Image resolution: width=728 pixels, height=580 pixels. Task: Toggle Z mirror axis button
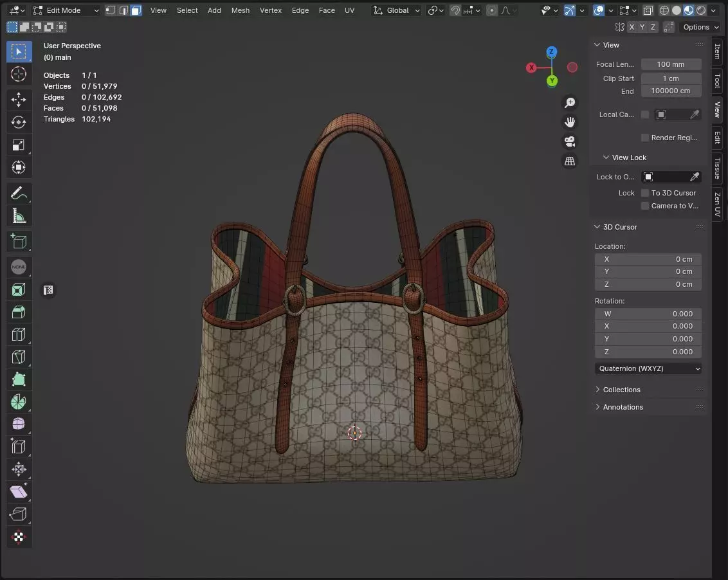coord(653,27)
